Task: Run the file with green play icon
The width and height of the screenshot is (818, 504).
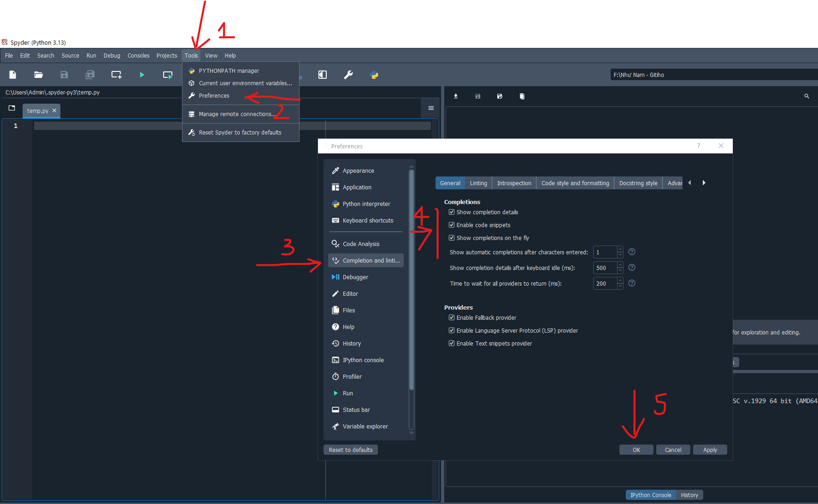Action: (x=142, y=75)
